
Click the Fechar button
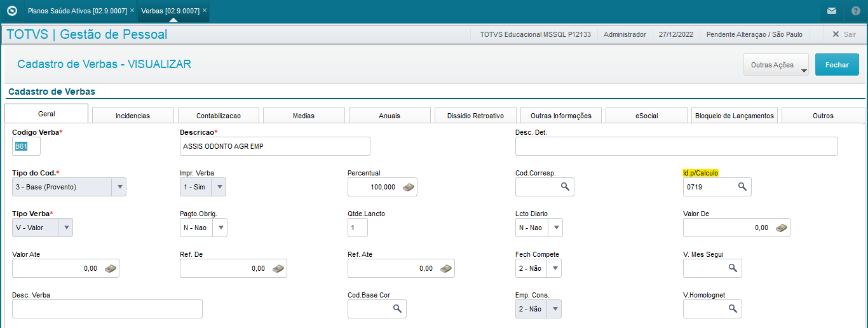pyautogui.click(x=837, y=65)
